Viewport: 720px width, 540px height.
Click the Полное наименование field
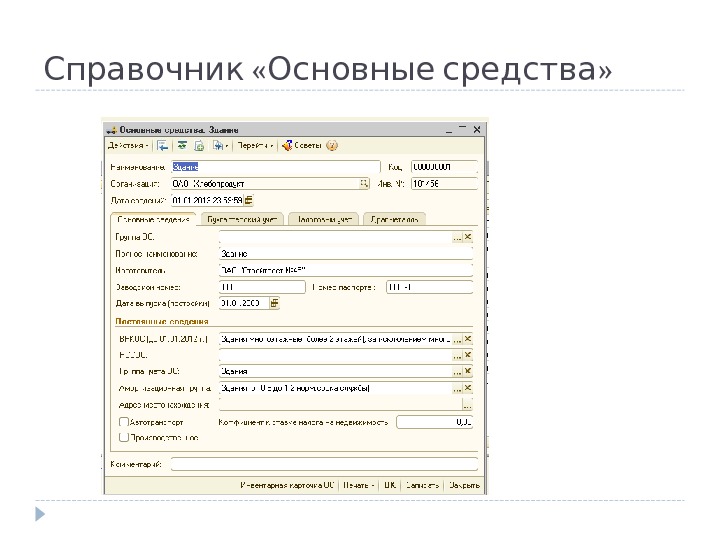coord(346,253)
